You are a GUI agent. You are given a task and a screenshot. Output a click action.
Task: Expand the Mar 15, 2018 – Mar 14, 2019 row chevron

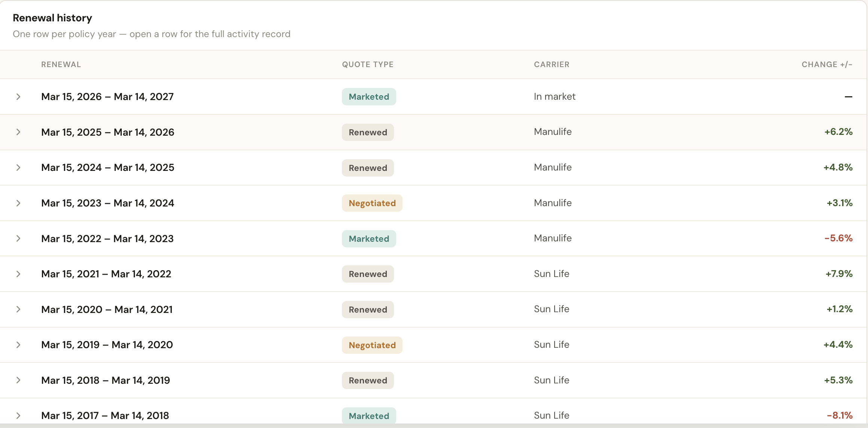18,380
